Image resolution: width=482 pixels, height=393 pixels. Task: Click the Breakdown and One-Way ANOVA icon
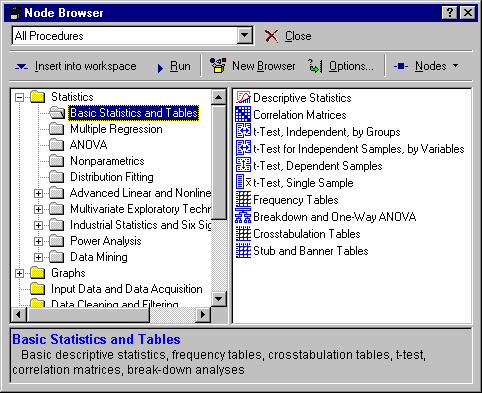(243, 217)
